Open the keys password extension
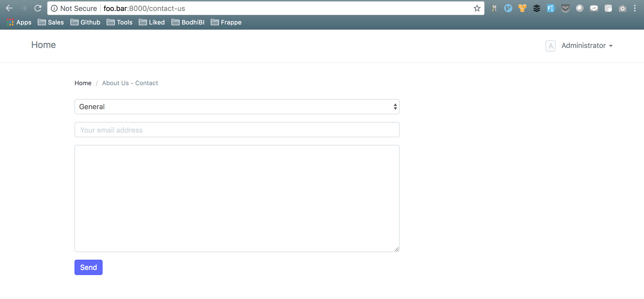 point(494,8)
